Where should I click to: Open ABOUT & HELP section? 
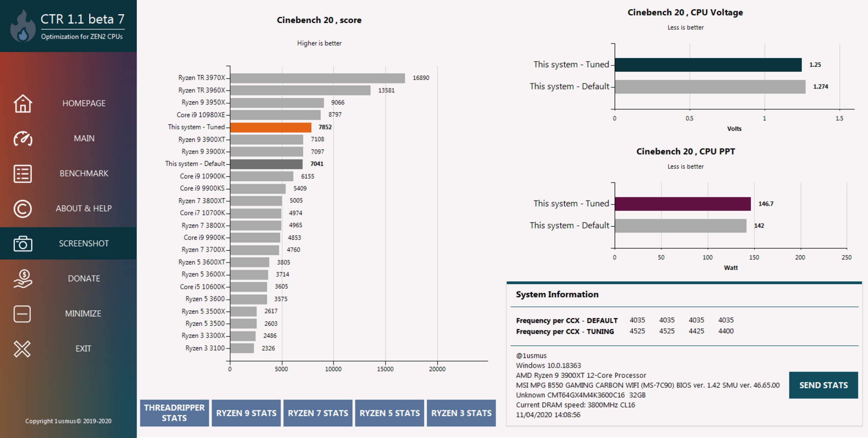[x=83, y=208]
